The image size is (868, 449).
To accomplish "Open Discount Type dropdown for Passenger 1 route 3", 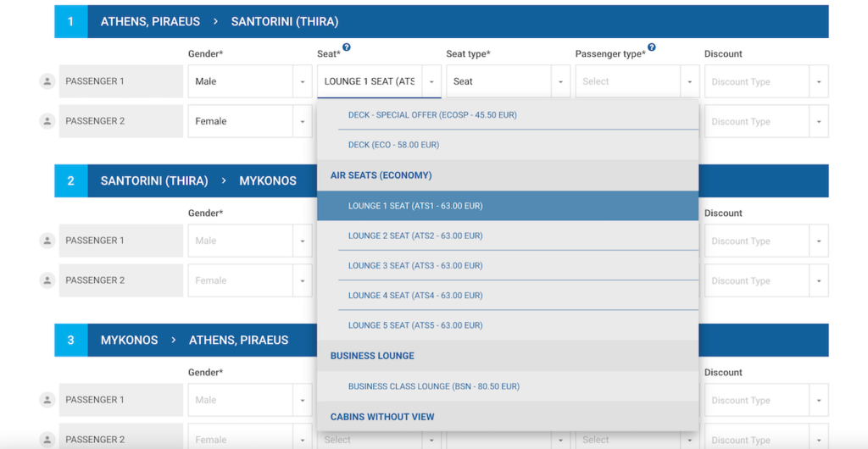I will (x=766, y=400).
